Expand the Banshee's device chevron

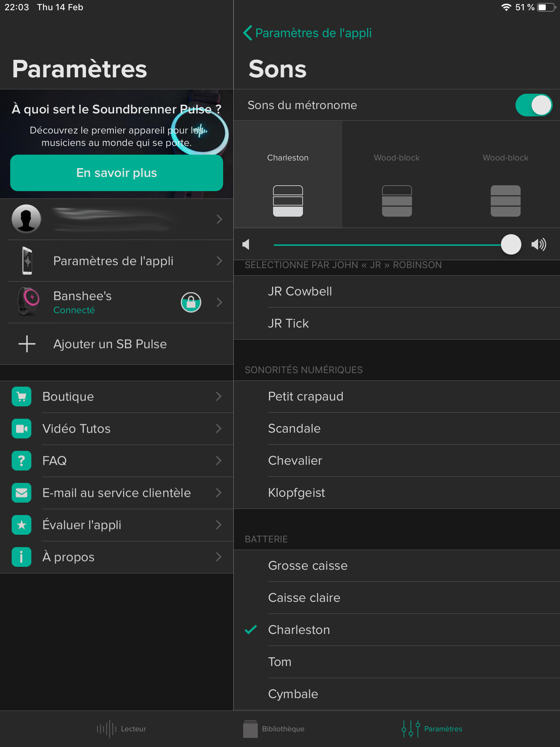219,302
